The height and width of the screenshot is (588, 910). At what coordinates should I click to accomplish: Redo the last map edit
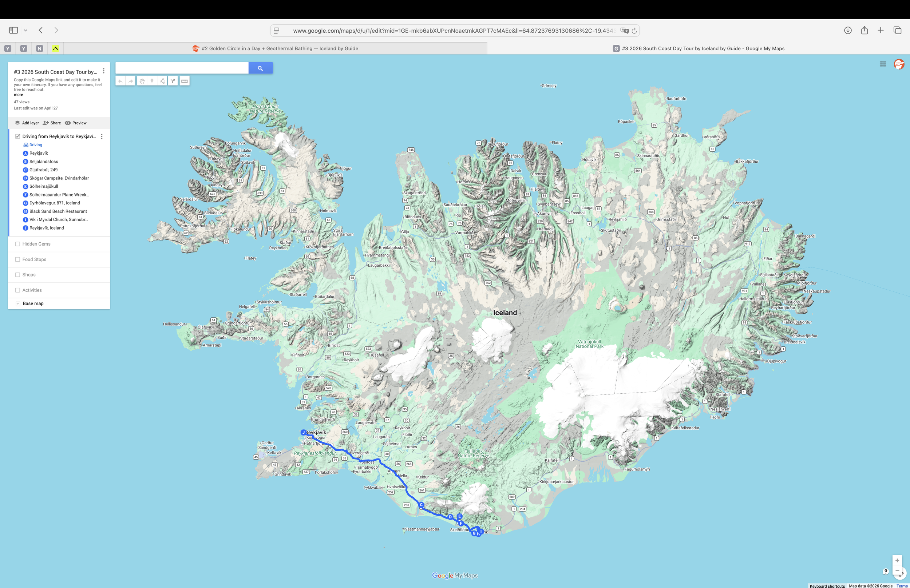coord(131,81)
